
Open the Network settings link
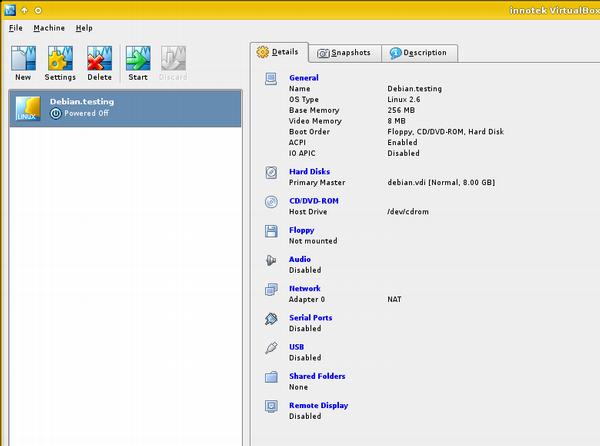[305, 288]
